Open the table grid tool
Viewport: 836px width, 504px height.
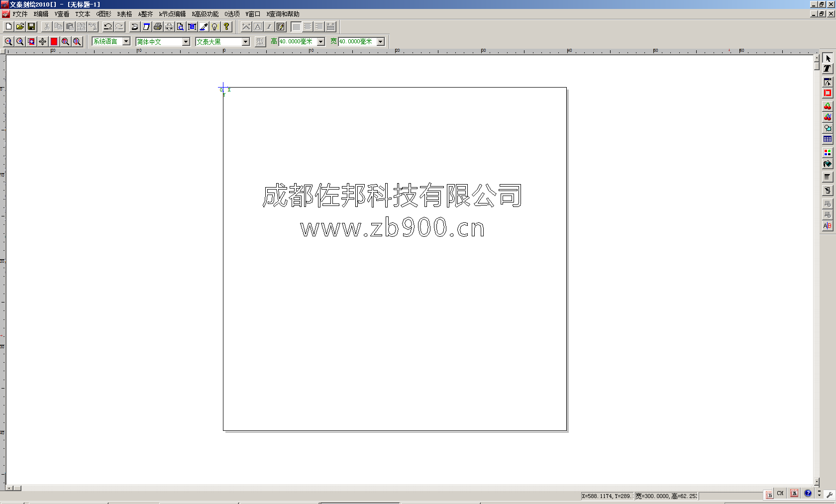tap(828, 139)
